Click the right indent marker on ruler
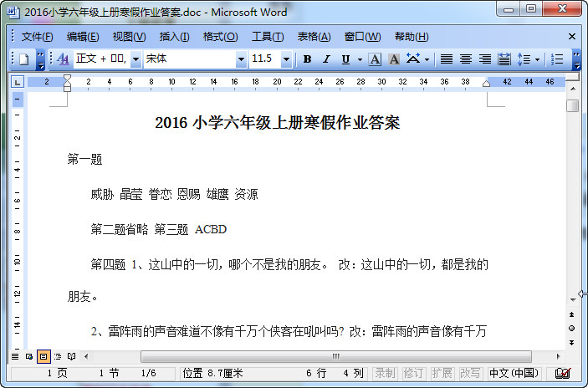Viewport: 588px width, 388px height. point(486,84)
